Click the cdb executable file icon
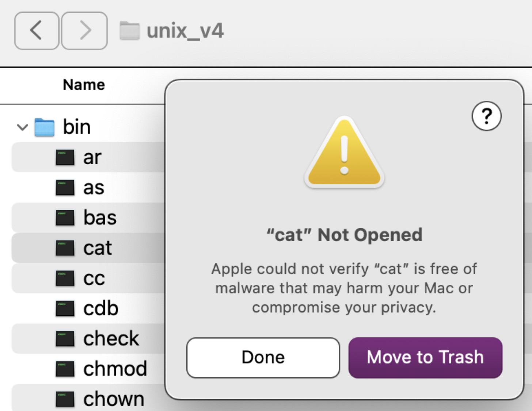This screenshot has height=411, width=532. (65, 308)
